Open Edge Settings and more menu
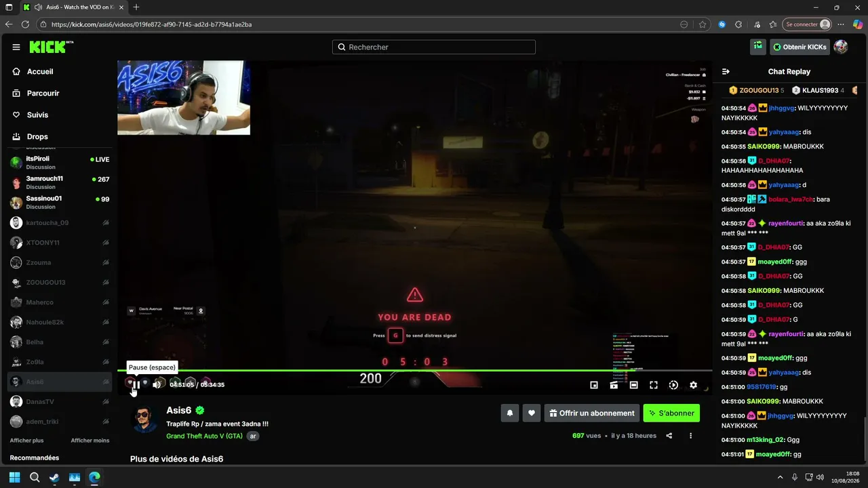Image resolution: width=868 pixels, height=488 pixels. point(842,24)
